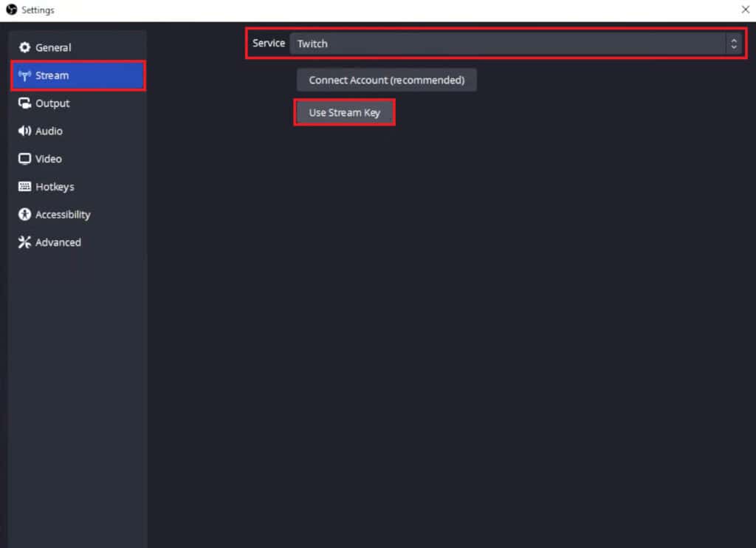The height and width of the screenshot is (548, 756).
Task: Click the Service dropdown up-down arrows
Action: click(734, 44)
